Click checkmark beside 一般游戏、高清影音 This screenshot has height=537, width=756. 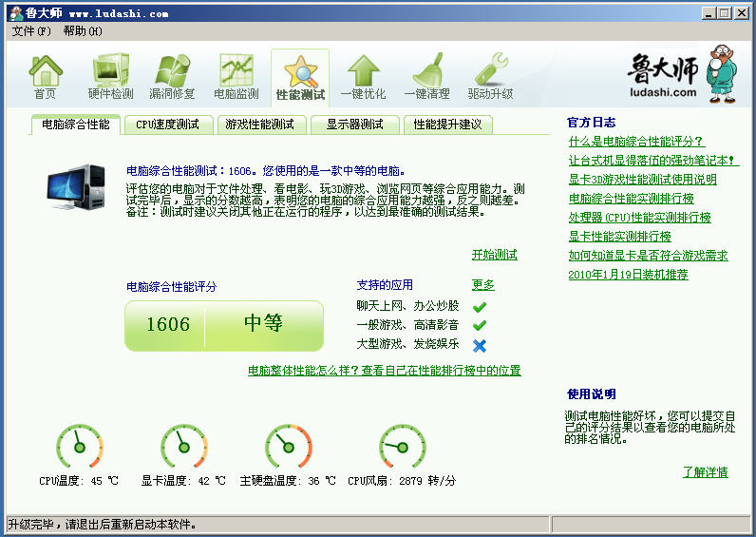[x=480, y=326]
